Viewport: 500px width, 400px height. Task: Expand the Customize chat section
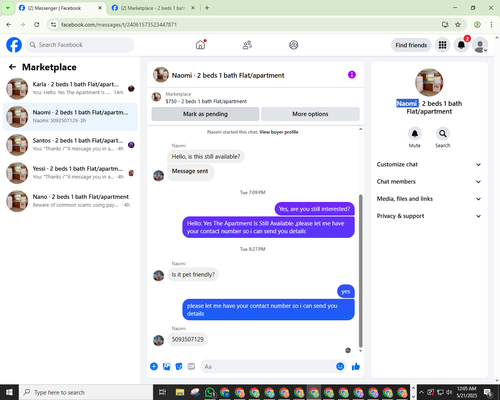pos(429,164)
